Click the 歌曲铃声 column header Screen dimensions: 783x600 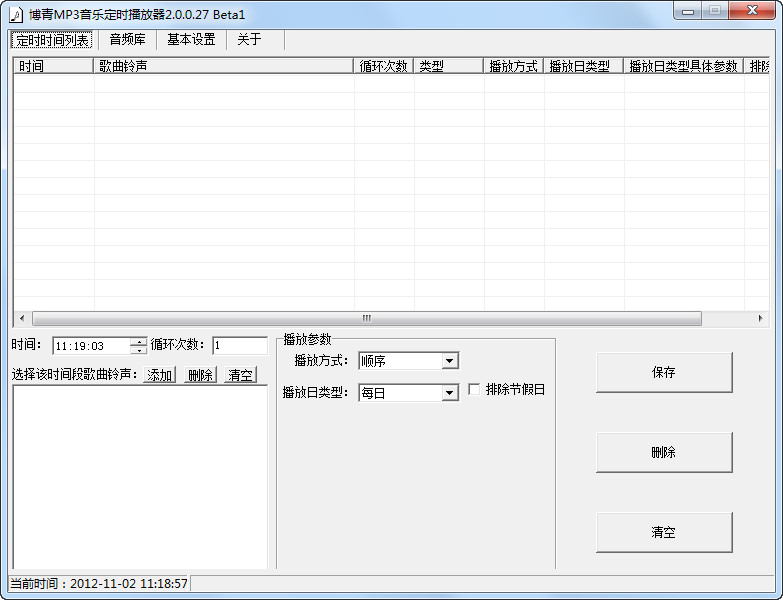point(224,66)
